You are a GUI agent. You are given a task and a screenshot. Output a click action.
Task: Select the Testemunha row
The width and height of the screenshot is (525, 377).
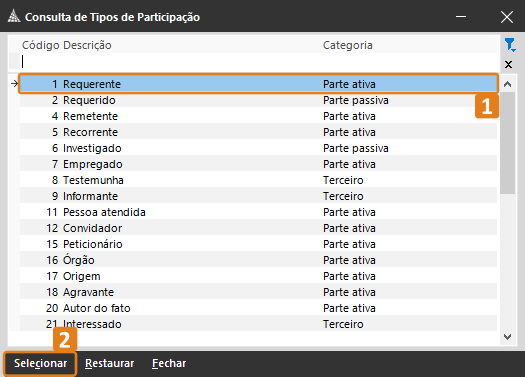click(258, 180)
